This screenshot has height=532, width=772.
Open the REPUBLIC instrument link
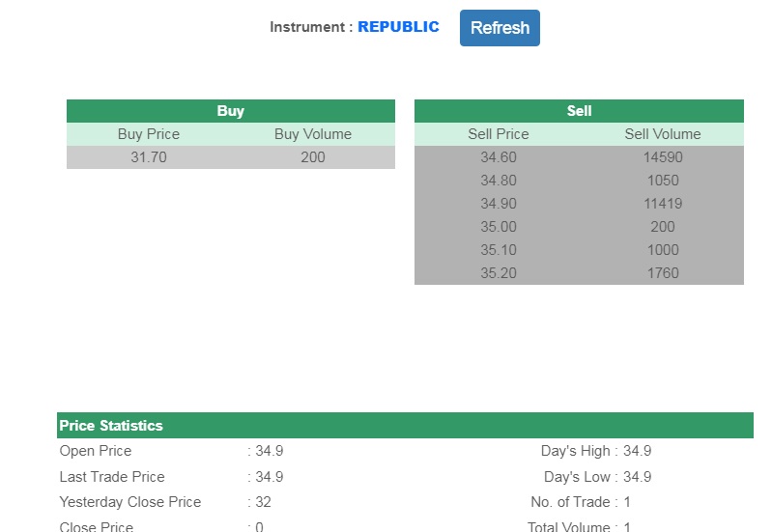tap(398, 27)
